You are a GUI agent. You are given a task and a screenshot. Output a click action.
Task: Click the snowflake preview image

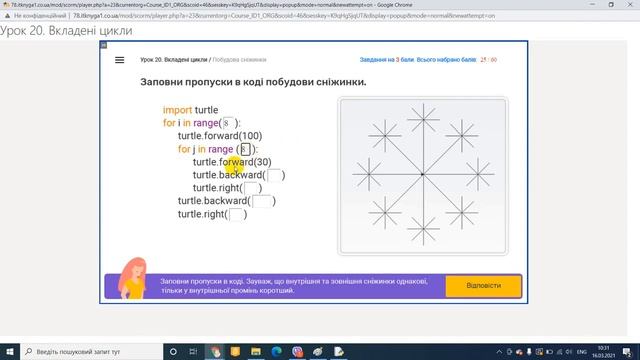coord(423,176)
